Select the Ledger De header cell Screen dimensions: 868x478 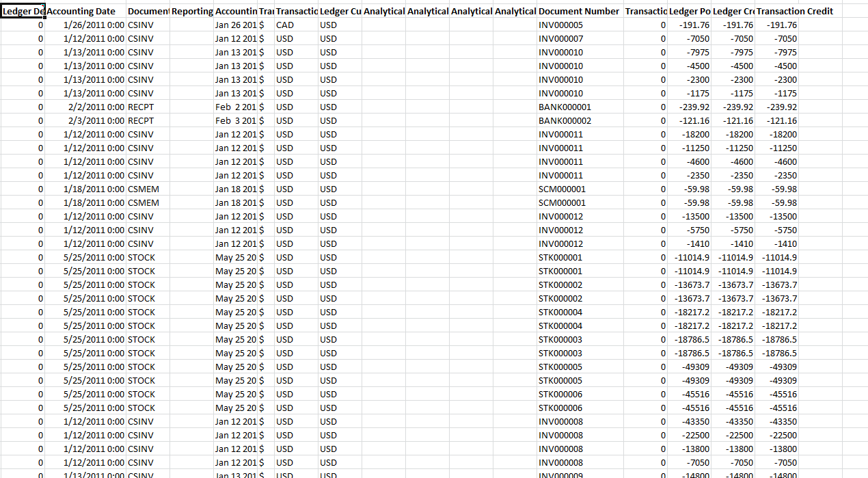(23, 12)
